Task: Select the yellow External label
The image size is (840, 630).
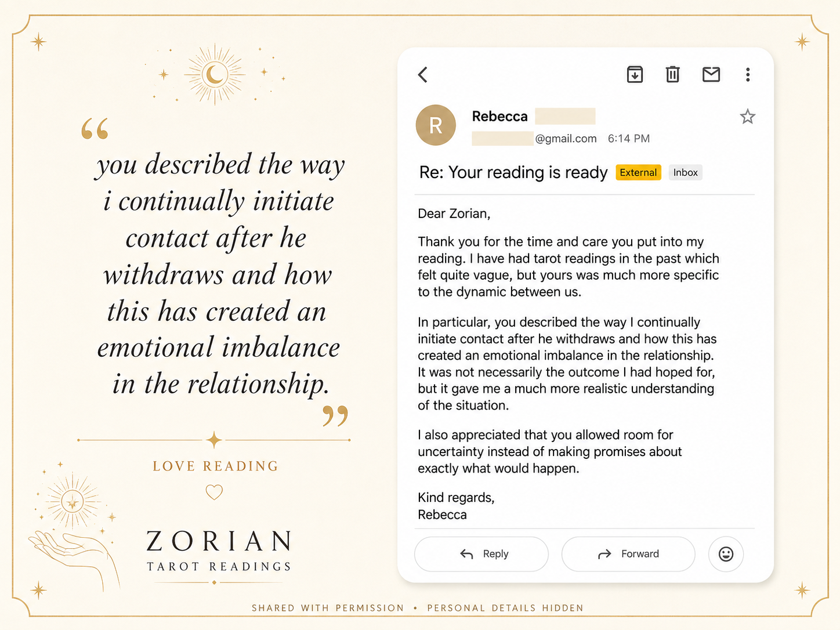Action: (638, 172)
